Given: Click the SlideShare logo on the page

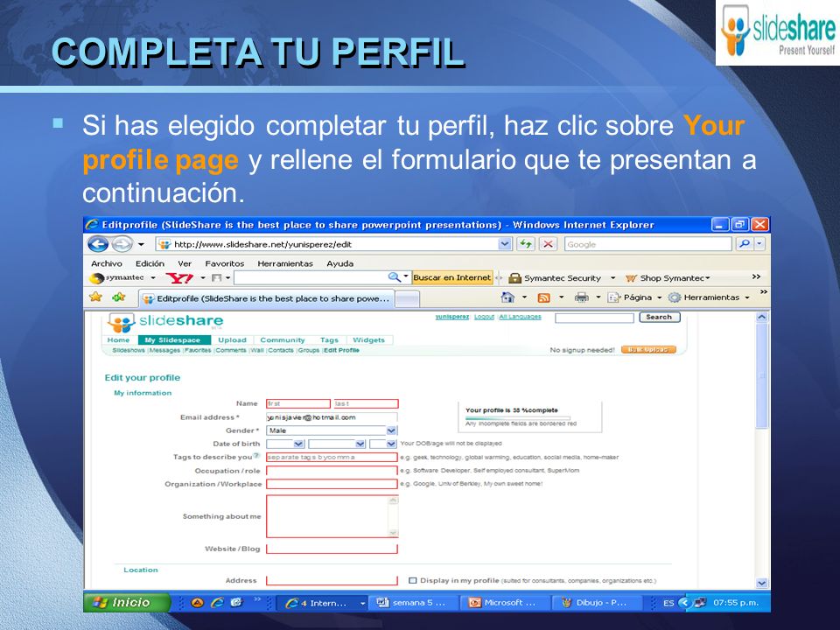Looking at the screenshot, I should point(165,322).
